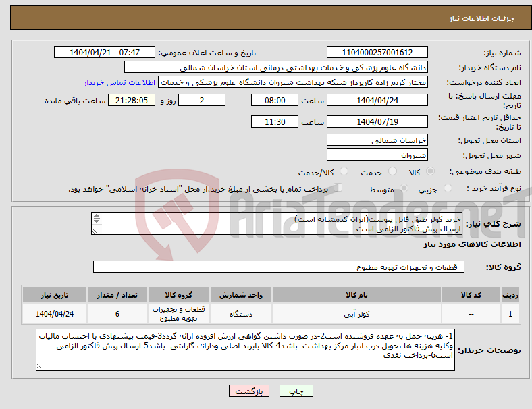532x409 pixels.
Task: Click the نوع فرآیند خرید label
Action: [494, 188]
